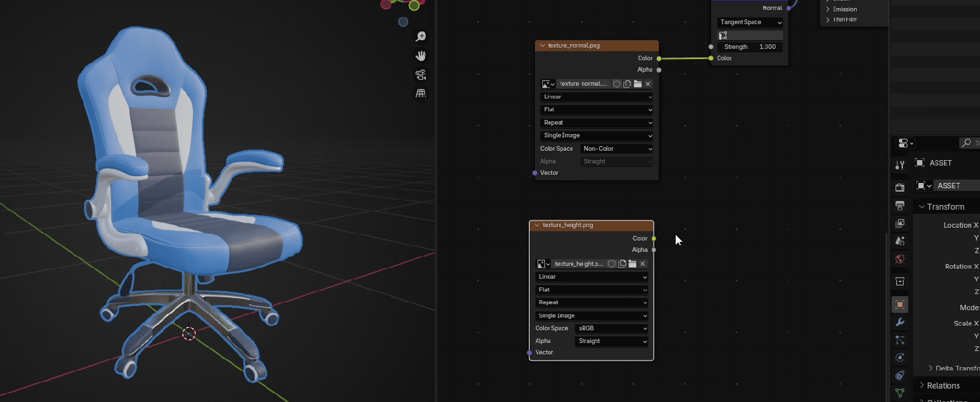
Task: Open Color Space dropdown showing sRGB
Action: (x=612, y=328)
